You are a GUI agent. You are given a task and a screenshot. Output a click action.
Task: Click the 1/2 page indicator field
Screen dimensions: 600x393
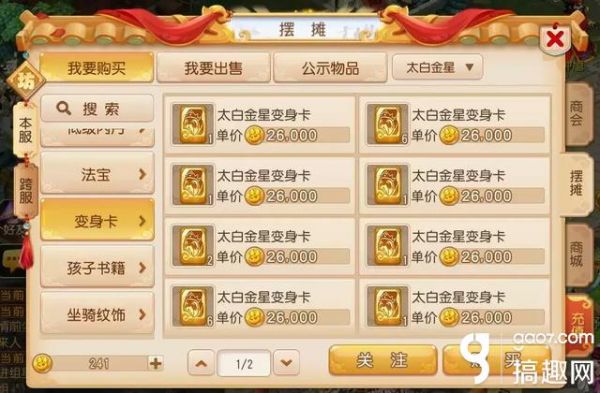coord(244,364)
